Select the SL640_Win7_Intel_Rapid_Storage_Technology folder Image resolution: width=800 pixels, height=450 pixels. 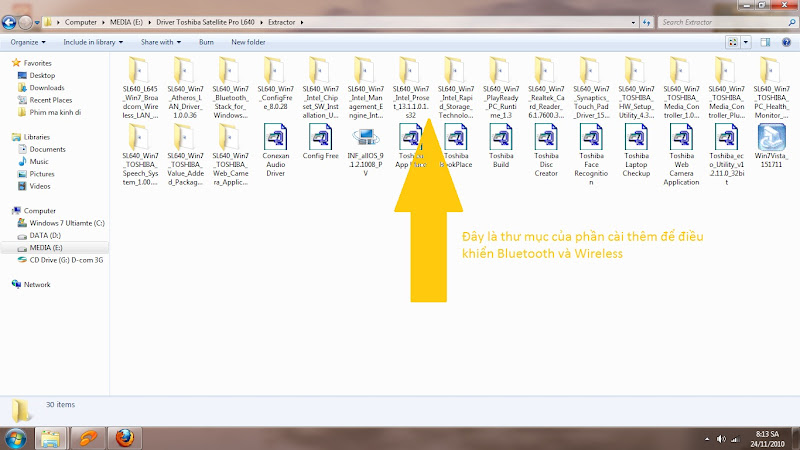456,88
